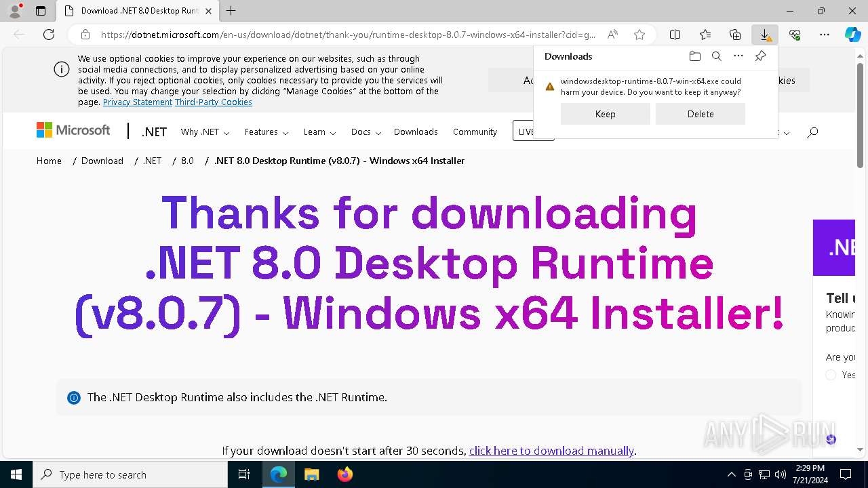
Task: Show hidden system tray icons
Action: pos(731,474)
